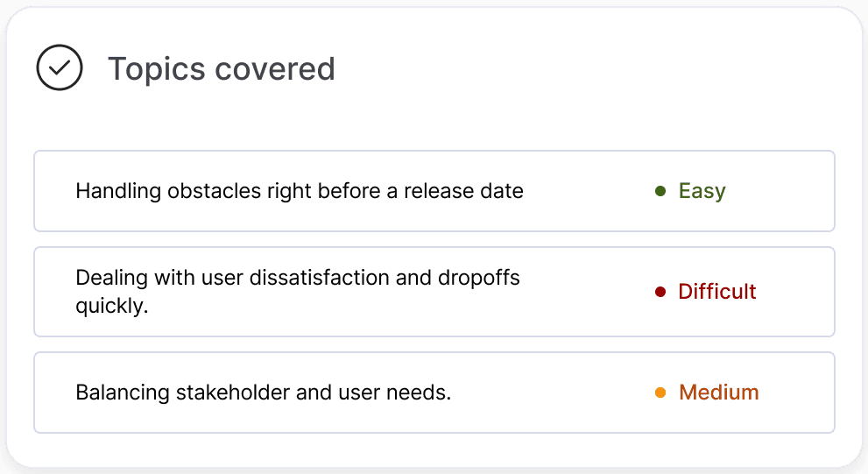Click the checkmark circle icon beside Topics covered
Image resolution: width=868 pixels, height=474 pixels.
click(x=60, y=68)
